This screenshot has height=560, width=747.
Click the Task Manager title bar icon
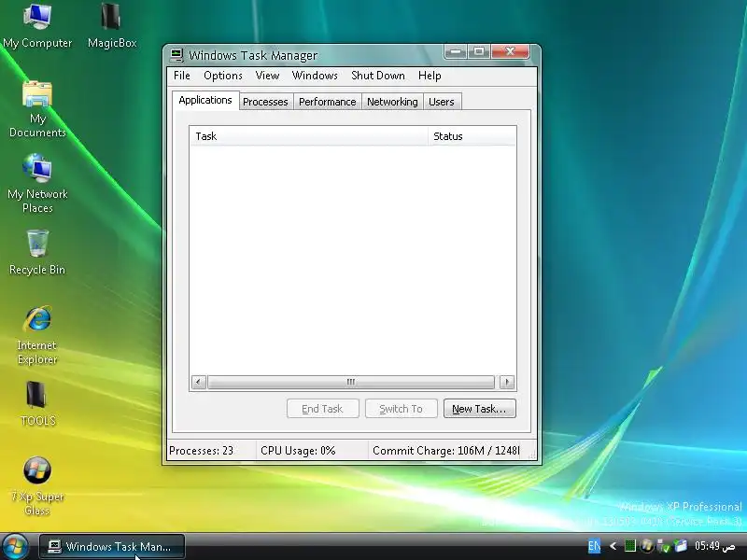(x=176, y=55)
